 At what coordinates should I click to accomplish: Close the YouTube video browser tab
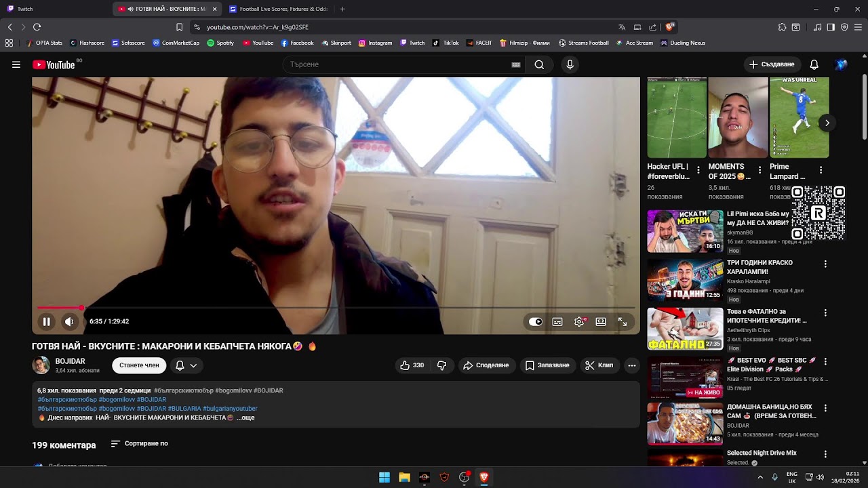click(214, 9)
